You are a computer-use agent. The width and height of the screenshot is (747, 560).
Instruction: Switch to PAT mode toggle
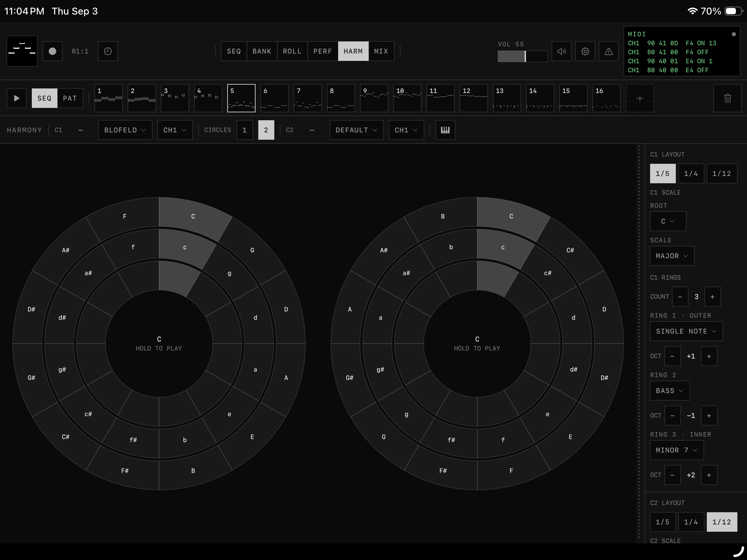point(70,98)
